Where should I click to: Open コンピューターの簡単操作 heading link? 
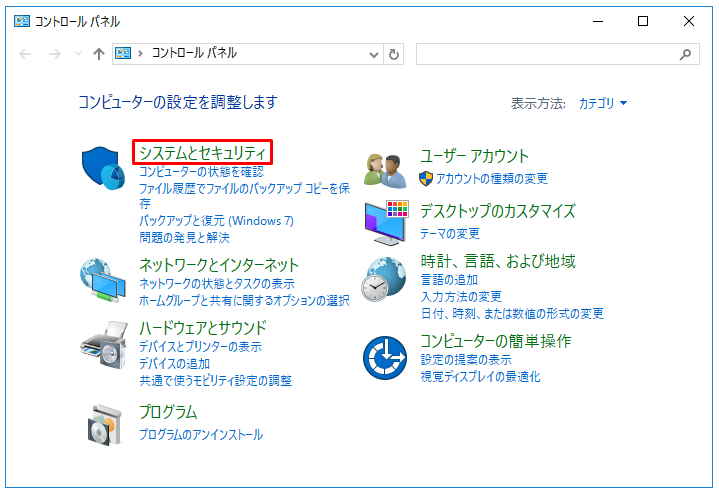(496, 340)
